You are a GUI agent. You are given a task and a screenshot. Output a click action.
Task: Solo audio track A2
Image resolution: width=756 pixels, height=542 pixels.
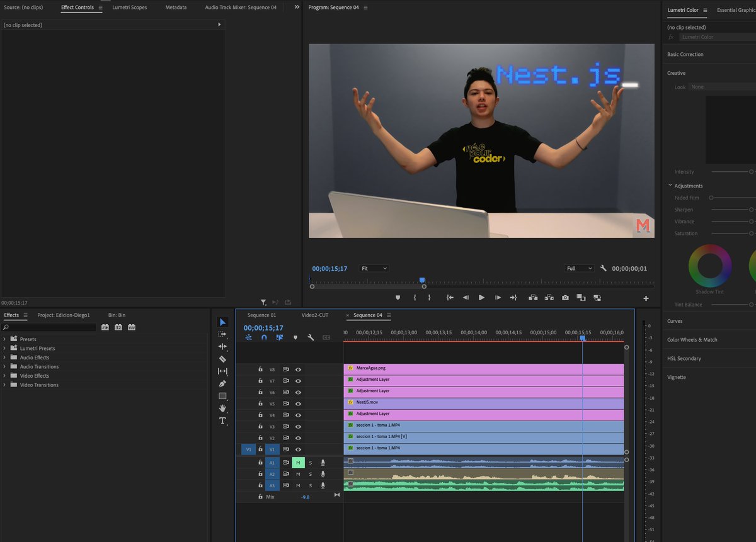pos(310,474)
